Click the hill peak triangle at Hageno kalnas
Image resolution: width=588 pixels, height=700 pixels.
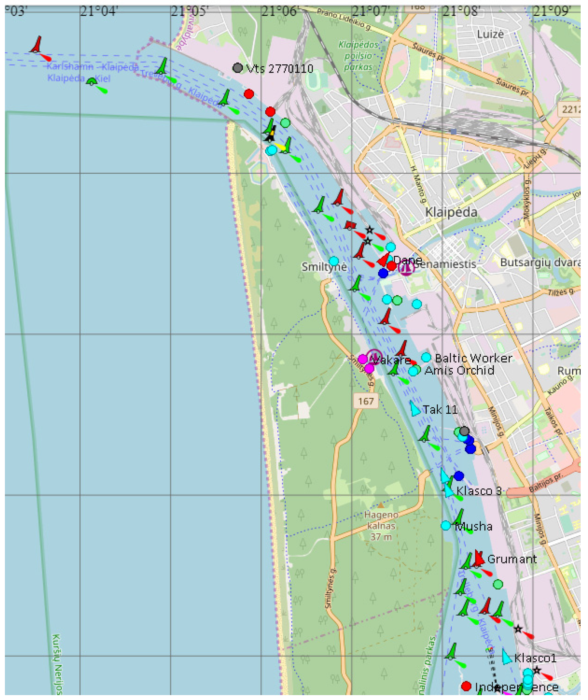[381, 506]
